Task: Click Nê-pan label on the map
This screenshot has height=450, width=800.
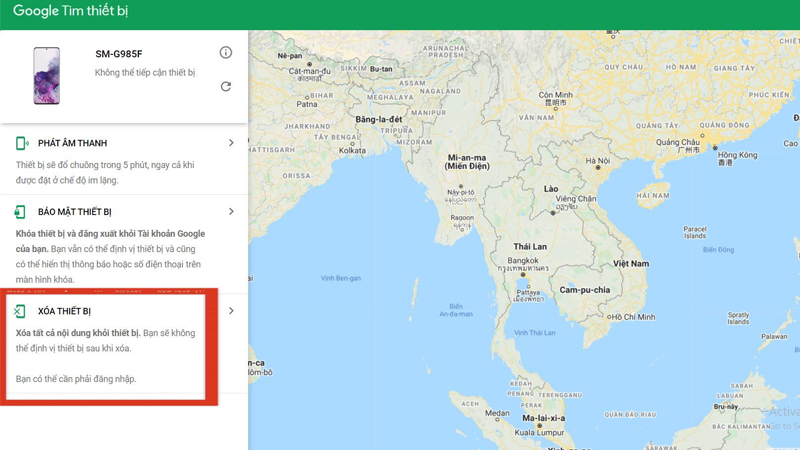Action: pos(290,56)
